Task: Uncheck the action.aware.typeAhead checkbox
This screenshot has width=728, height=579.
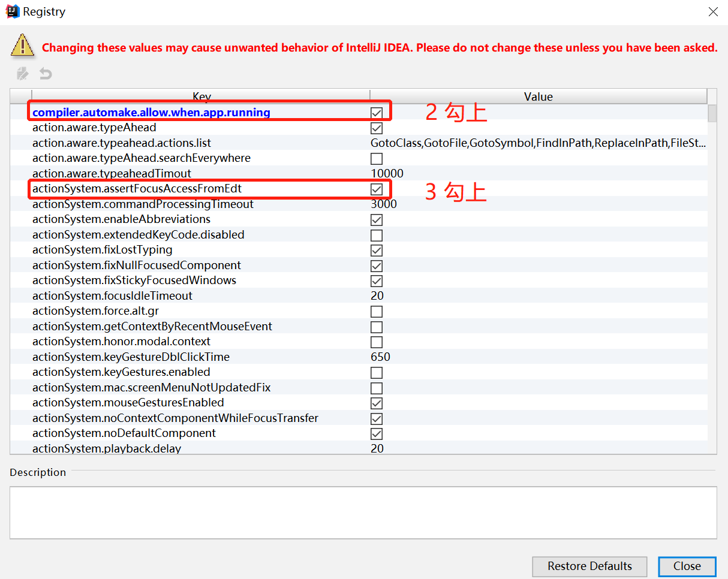Action: tap(377, 128)
